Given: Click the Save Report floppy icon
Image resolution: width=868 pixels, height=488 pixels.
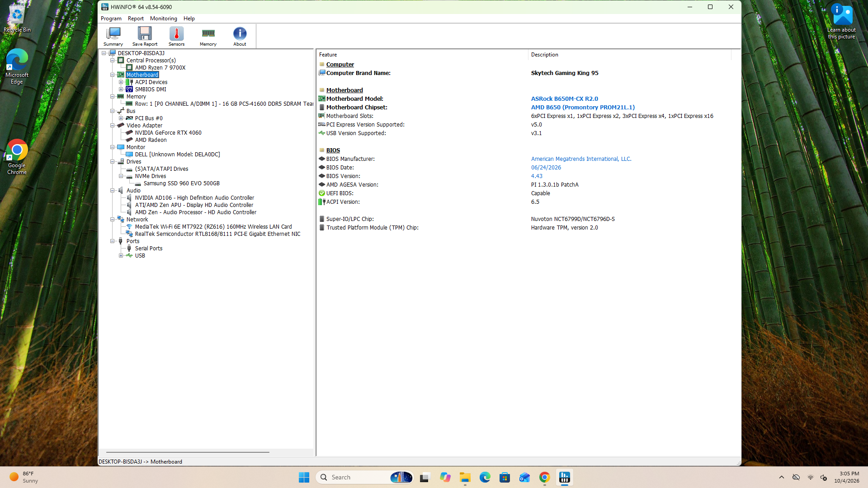Looking at the screenshot, I should pyautogui.click(x=145, y=36).
